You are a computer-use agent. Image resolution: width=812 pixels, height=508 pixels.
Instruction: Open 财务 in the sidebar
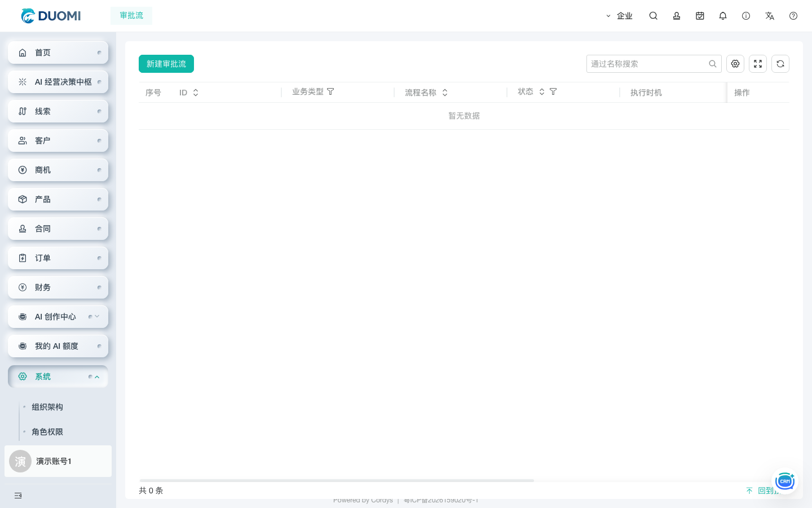[x=58, y=287]
